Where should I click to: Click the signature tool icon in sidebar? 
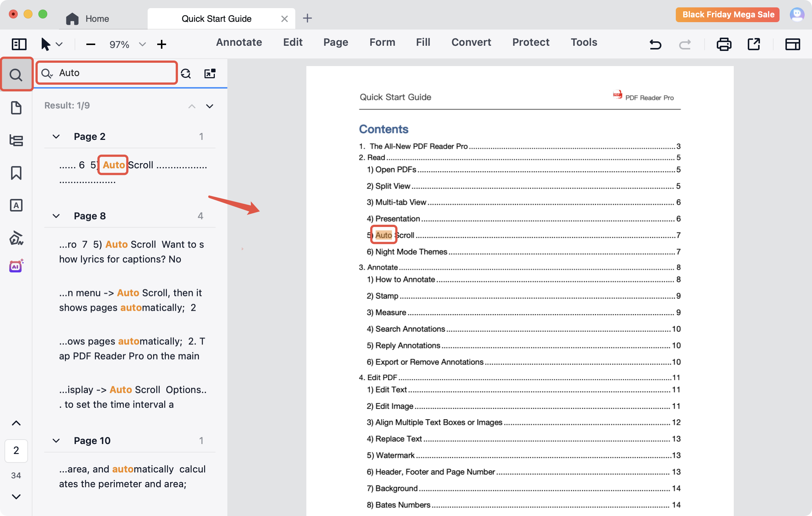pyautogui.click(x=16, y=238)
